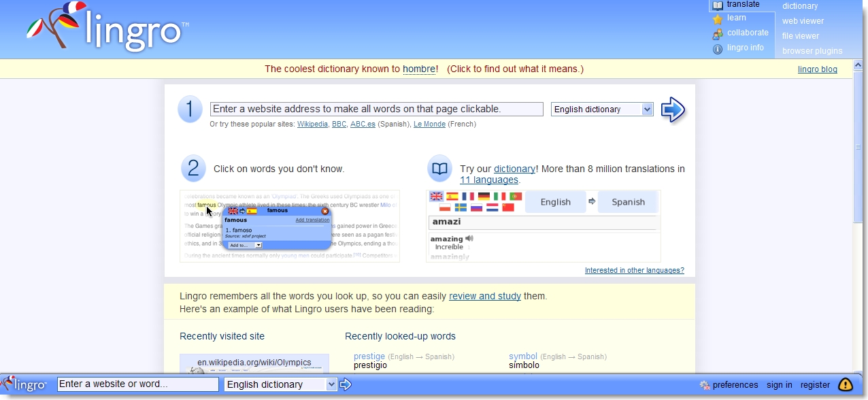
Task: Play the audio speaker next to 'amazing'
Action: (x=469, y=239)
